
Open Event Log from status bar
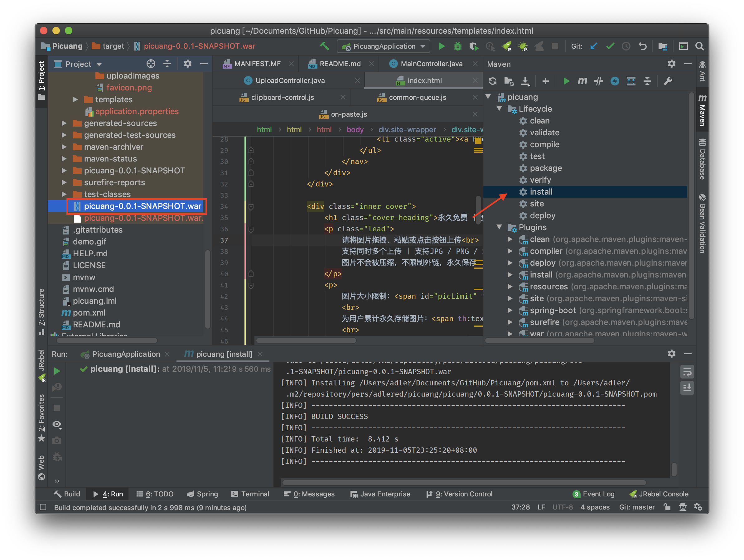pos(594,494)
